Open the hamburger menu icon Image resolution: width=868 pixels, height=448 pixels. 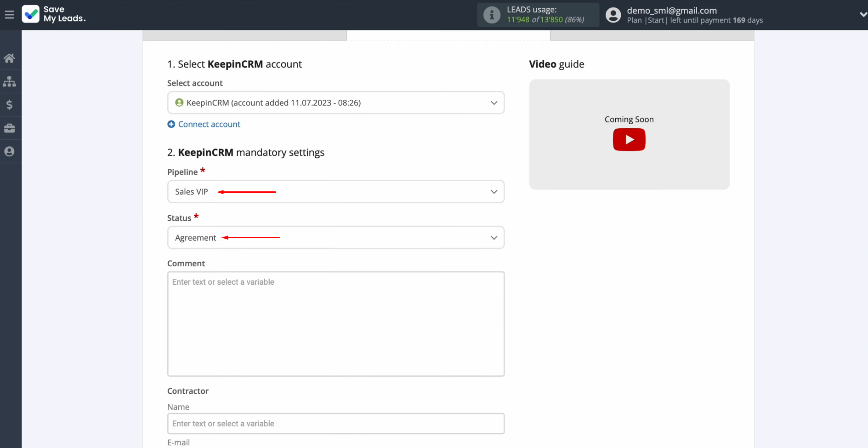tap(9, 15)
